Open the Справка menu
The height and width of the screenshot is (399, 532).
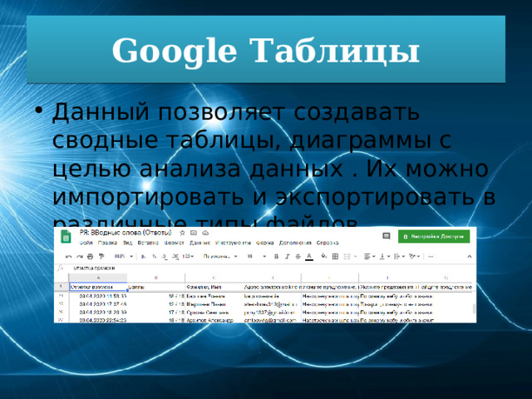pyautogui.click(x=328, y=243)
